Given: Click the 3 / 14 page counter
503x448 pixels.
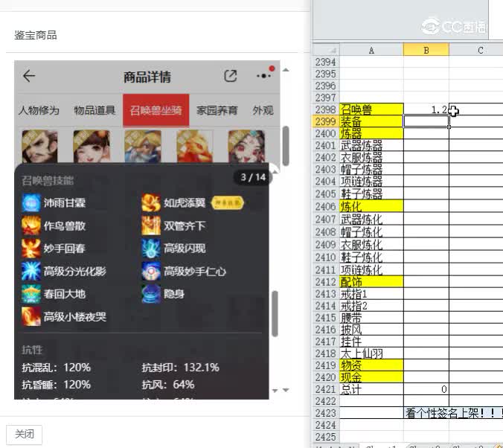Looking at the screenshot, I should [253, 177].
